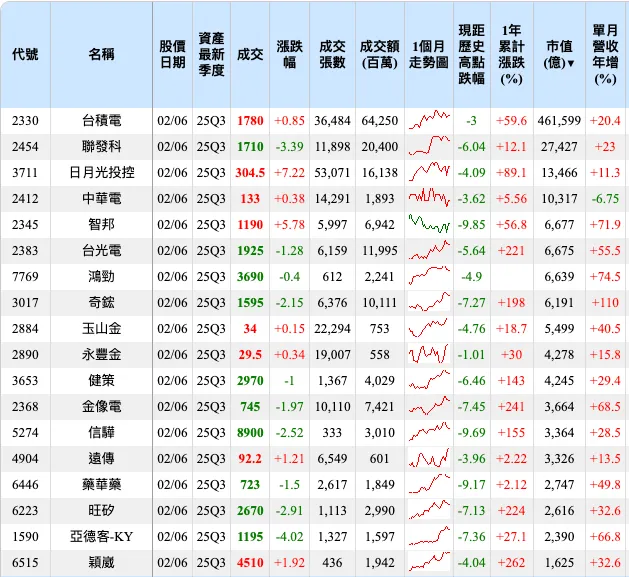
Task: Open 玉山金 one-month trend chart
Action: (429, 328)
